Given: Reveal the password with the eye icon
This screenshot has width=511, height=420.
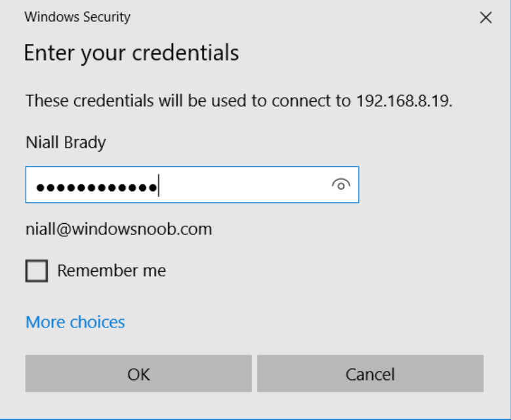Looking at the screenshot, I should [341, 185].
